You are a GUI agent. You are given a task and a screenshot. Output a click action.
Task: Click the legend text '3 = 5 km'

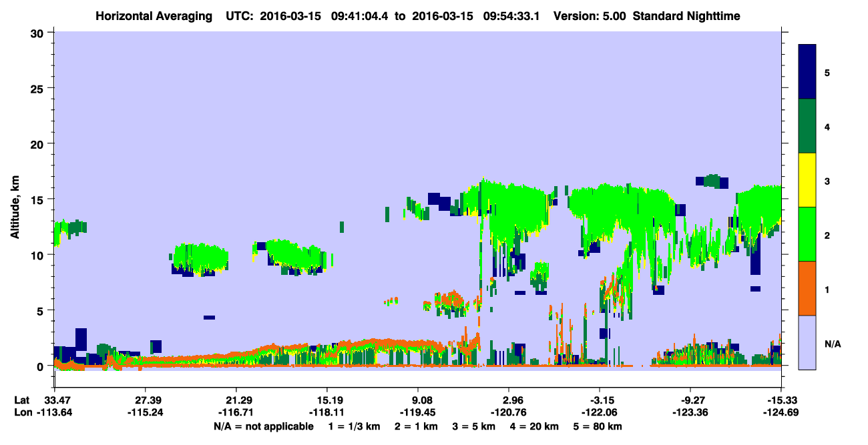click(473, 426)
